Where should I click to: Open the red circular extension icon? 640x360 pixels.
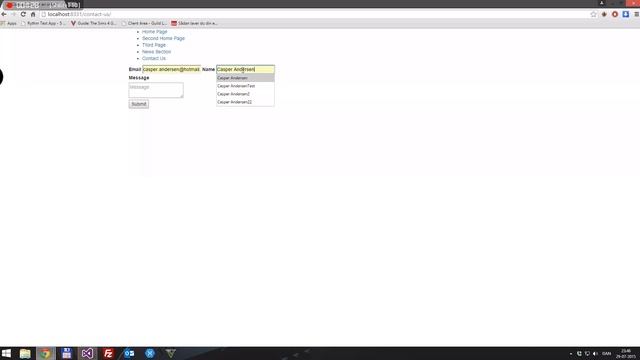(x=615, y=14)
